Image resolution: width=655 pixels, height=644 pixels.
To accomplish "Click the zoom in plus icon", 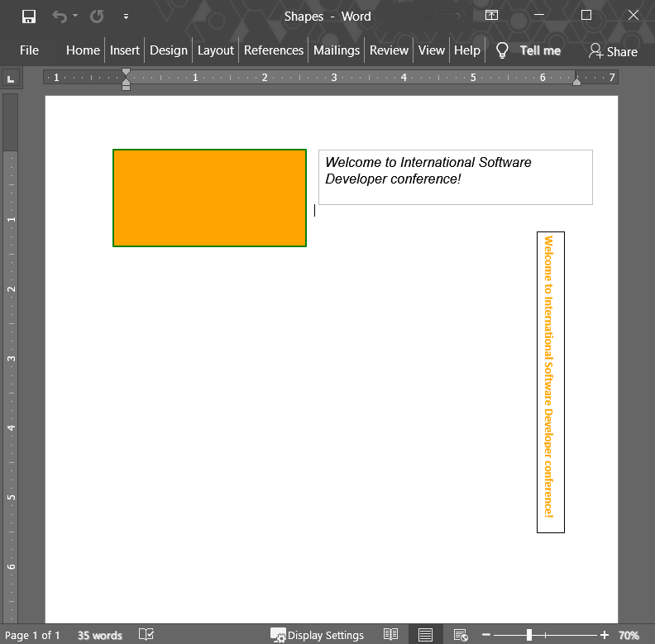I will [x=605, y=635].
